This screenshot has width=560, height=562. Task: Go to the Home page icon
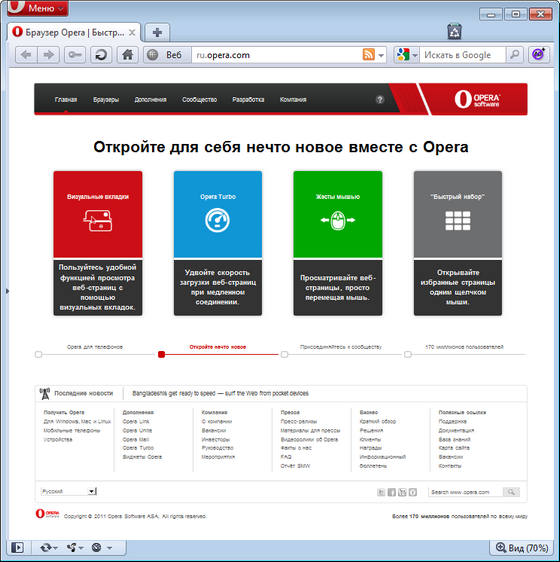click(128, 55)
